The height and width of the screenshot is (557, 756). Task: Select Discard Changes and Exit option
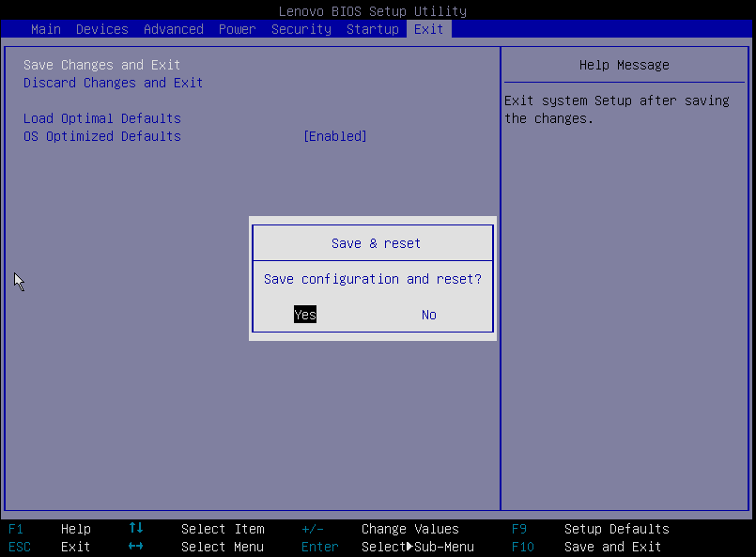click(x=113, y=83)
